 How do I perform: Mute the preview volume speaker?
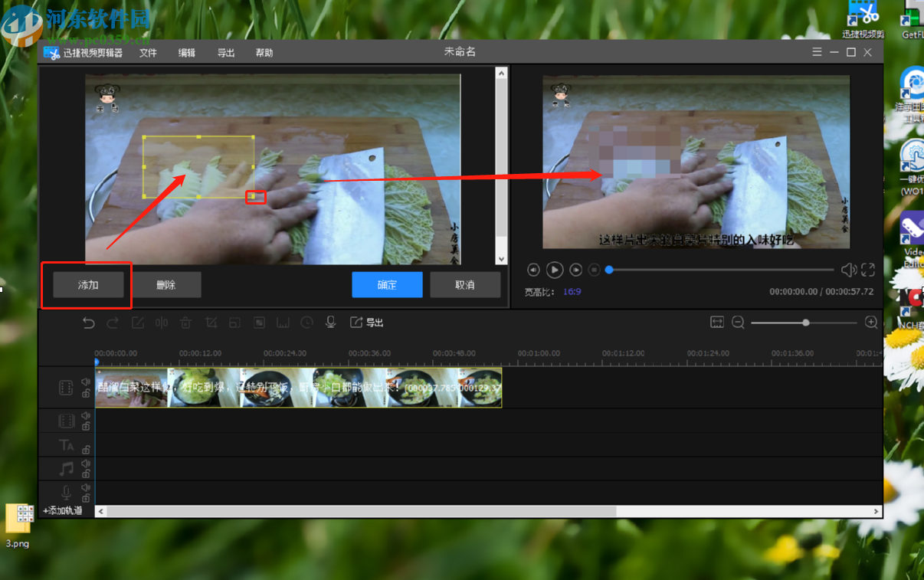[x=848, y=270]
